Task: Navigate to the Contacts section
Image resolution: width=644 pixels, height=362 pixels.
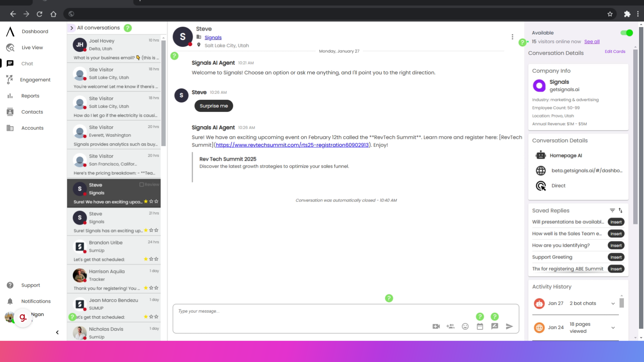Action: 32,112
